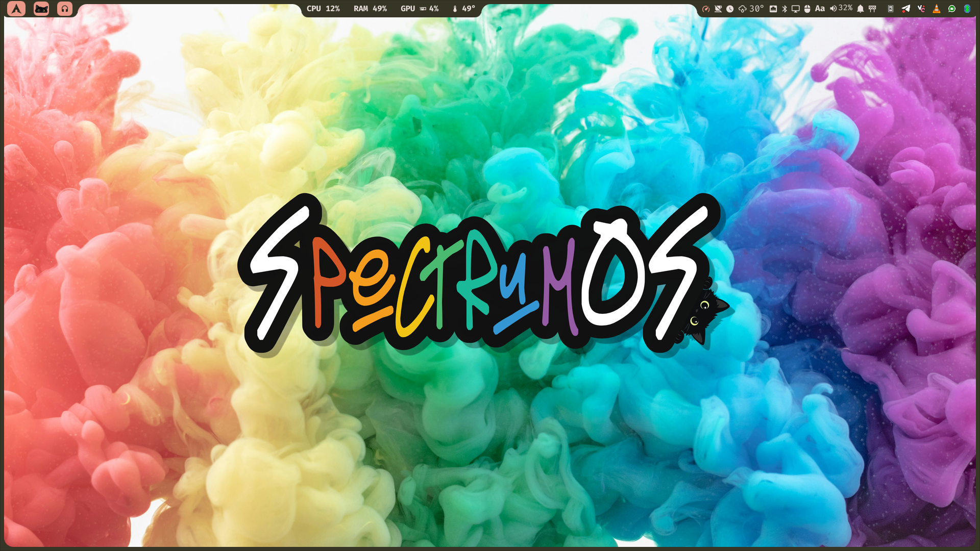This screenshot has height=551, width=980.
Task: Click the 49° temperature indicator
Action: click(x=464, y=9)
